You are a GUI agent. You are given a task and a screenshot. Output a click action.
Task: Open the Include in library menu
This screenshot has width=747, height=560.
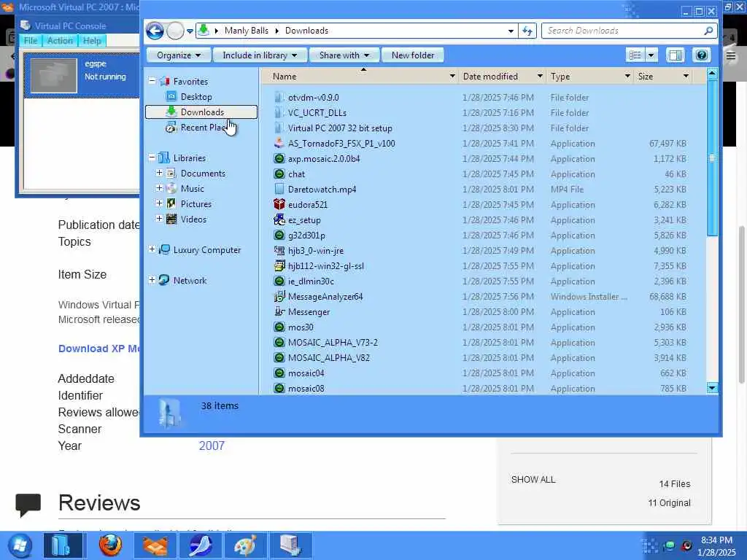click(260, 55)
